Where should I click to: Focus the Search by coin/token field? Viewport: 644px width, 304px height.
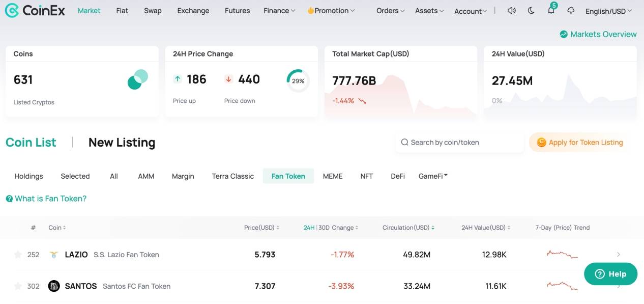tap(460, 143)
